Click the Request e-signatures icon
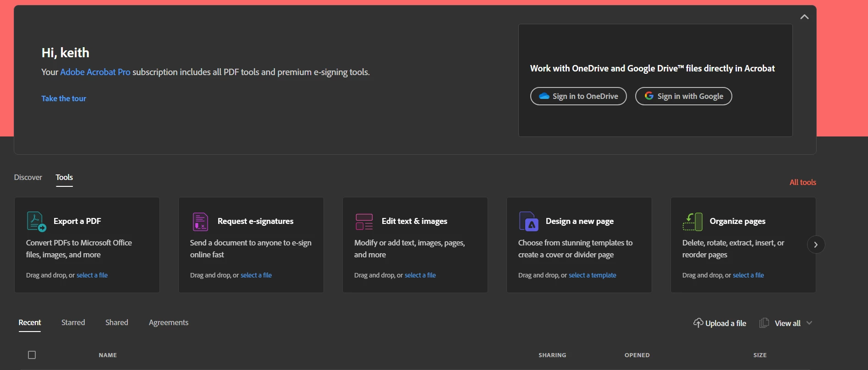The image size is (868, 370). (200, 222)
